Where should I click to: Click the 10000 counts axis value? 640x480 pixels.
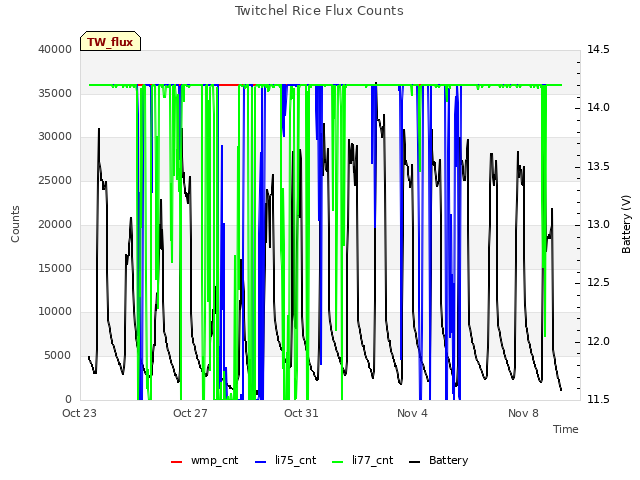pyautogui.click(x=55, y=311)
